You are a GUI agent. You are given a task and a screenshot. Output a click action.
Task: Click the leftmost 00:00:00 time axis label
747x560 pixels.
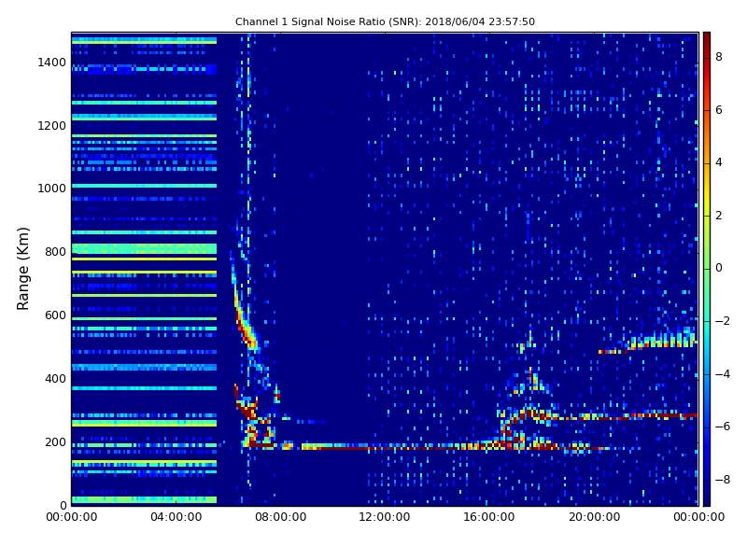[72, 517]
